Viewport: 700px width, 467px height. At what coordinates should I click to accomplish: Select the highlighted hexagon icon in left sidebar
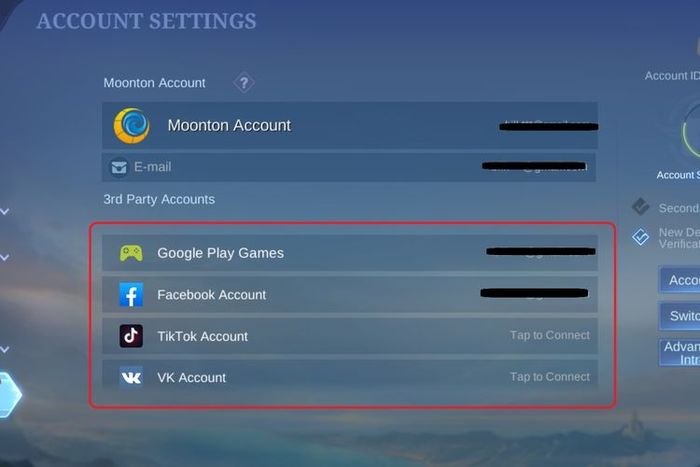coord(9,395)
